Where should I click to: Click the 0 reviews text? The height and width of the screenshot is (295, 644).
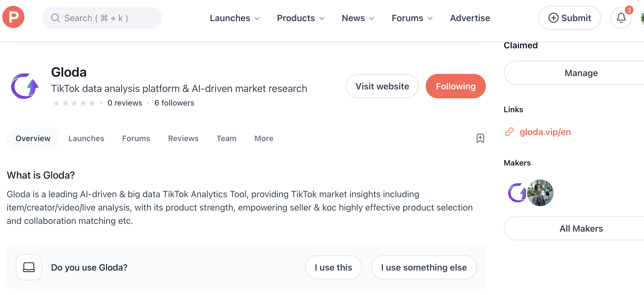125,103
